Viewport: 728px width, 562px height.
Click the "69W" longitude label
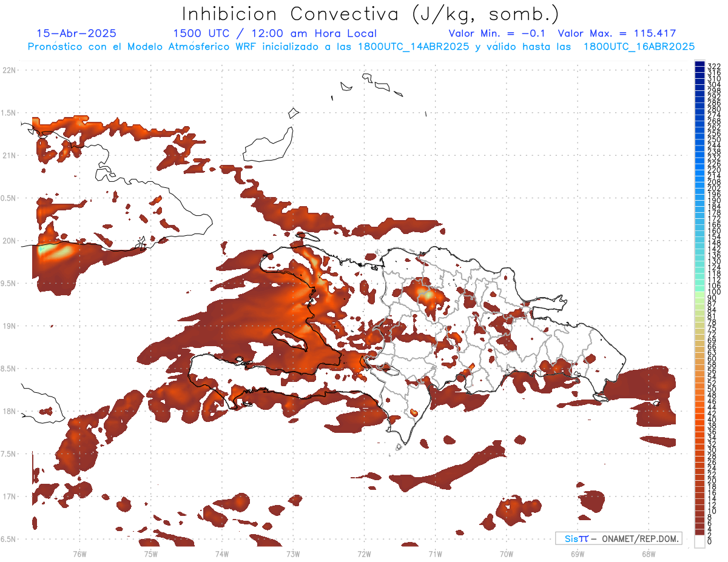click(578, 554)
